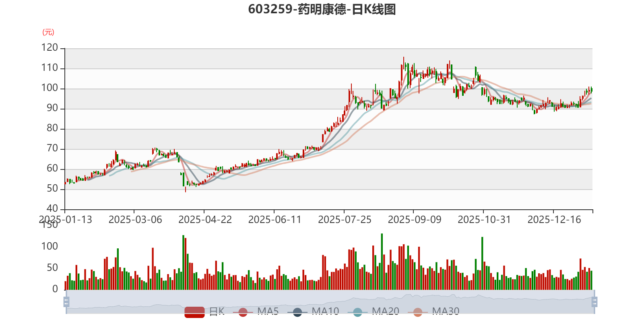Viewport: 644px width, 322px height.
Task: Click the right handle of the zoom slider
Action: 594,301
